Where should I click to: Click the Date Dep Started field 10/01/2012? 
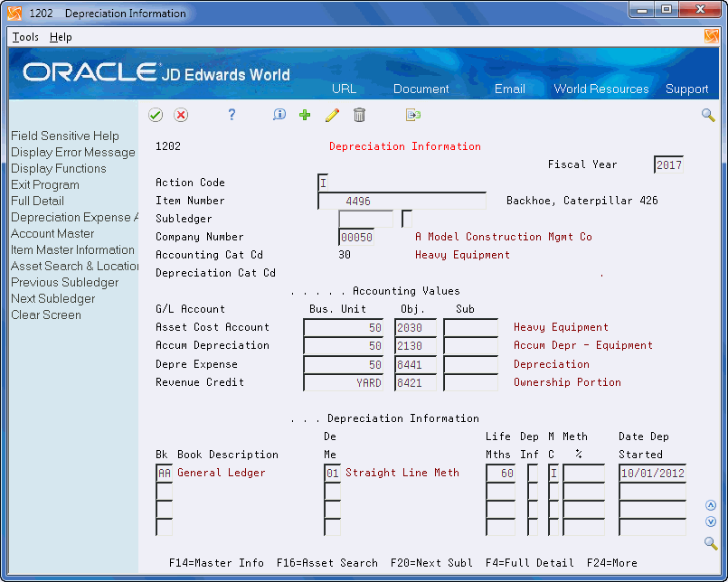pyautogui.click(x=652, y=473)
